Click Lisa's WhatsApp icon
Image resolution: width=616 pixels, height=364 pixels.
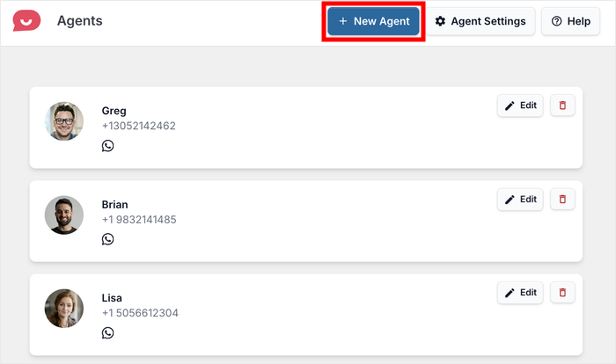tap(107, 332)
